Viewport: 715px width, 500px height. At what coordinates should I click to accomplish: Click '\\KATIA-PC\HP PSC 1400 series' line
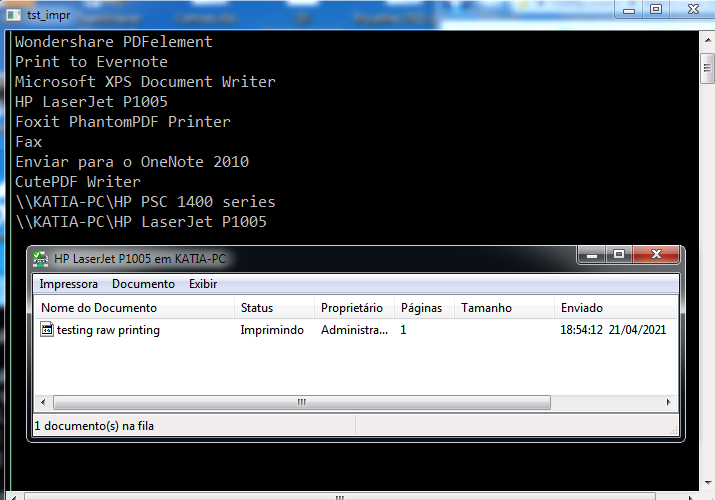point(145,202)
